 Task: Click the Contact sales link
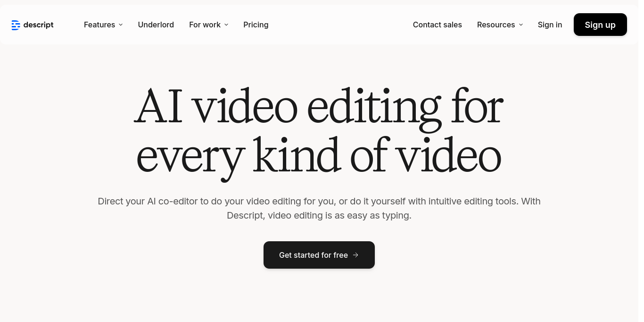[x=437, y=25]
